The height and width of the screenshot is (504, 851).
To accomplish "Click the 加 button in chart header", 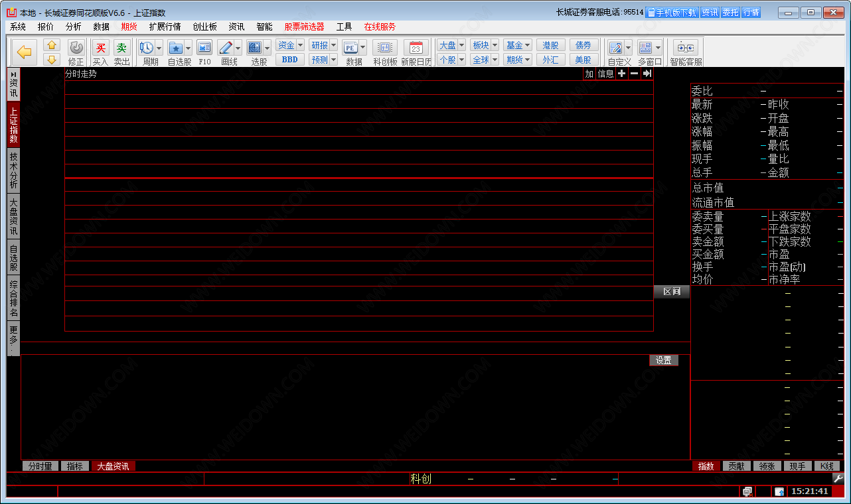I will pos(589,74).
